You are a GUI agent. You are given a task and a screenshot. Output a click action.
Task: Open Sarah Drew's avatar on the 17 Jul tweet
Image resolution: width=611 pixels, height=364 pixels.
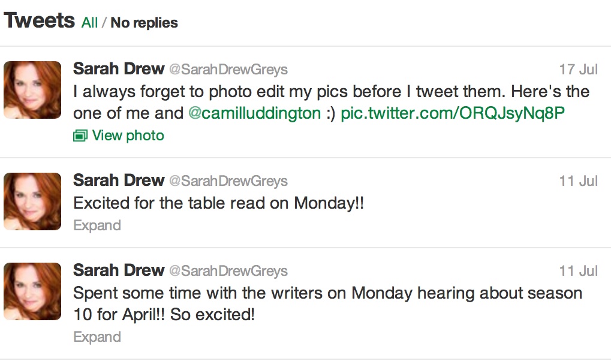coord(32,90)
